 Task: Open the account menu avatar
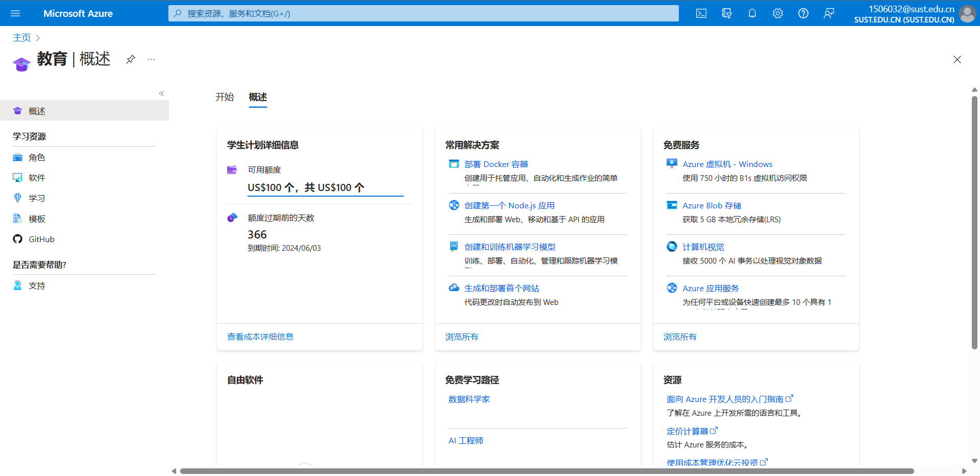(967, 13)
